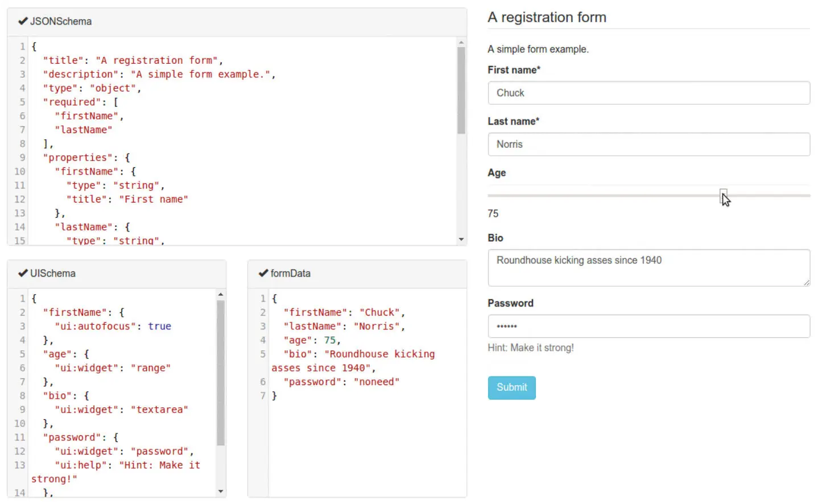Click the UISchema checkmark icon
Viewport: 818px width, 504px height.
23,273
